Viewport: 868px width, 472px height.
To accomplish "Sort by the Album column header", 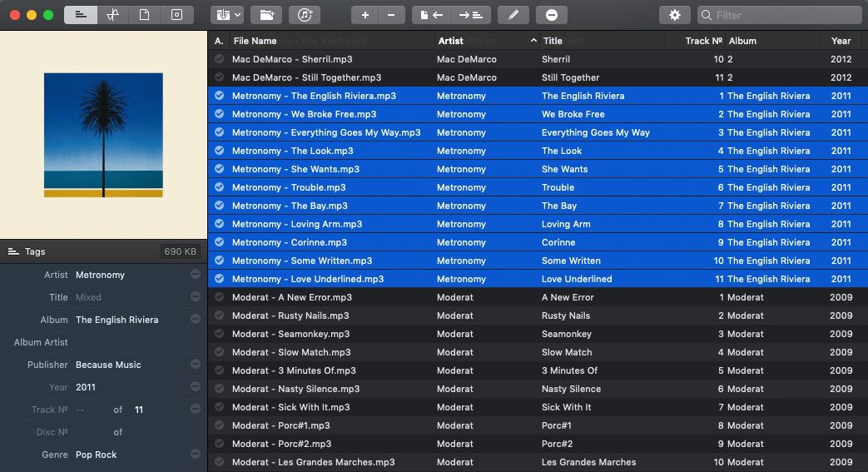I will (742, 41).
